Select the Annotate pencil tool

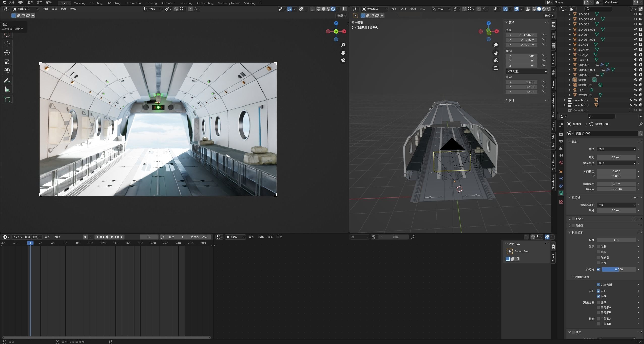tap(7, 81)
